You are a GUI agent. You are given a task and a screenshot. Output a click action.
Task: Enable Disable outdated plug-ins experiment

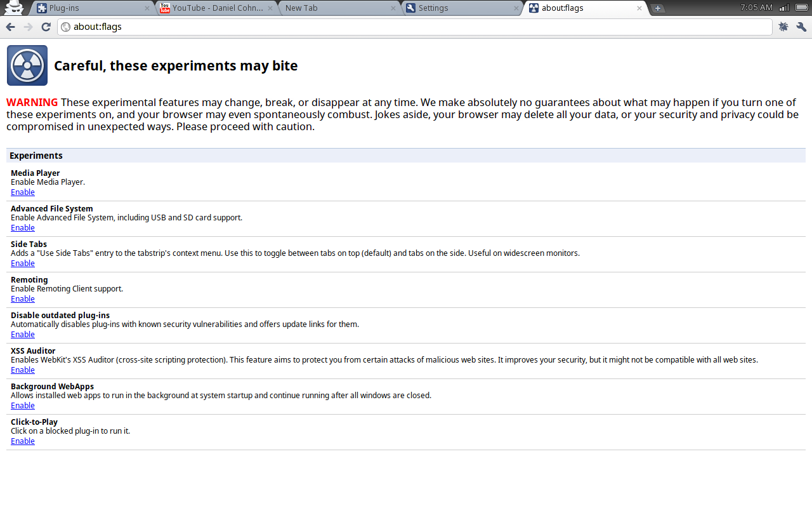pyautogui.click(x=23, y=335)
